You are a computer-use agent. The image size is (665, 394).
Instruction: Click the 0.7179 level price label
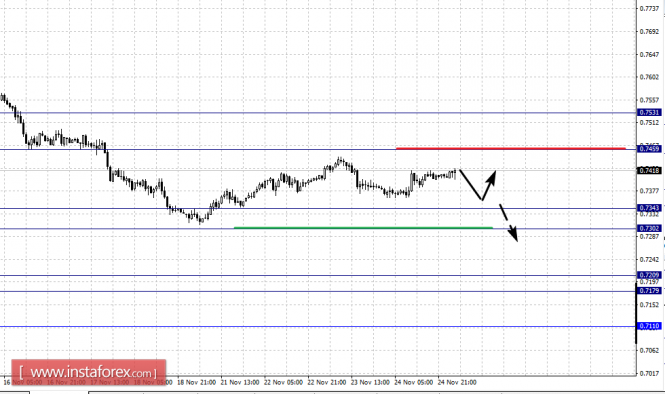pos(649,291)
